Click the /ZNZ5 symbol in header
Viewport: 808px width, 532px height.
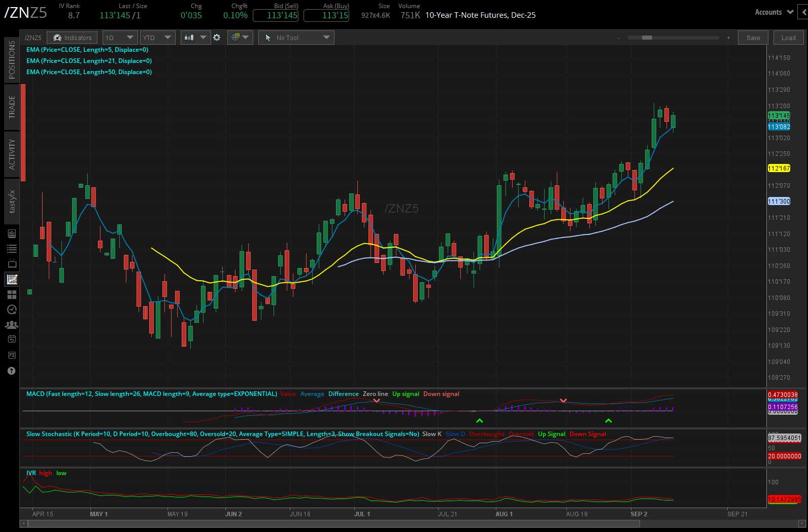point(25,13)
